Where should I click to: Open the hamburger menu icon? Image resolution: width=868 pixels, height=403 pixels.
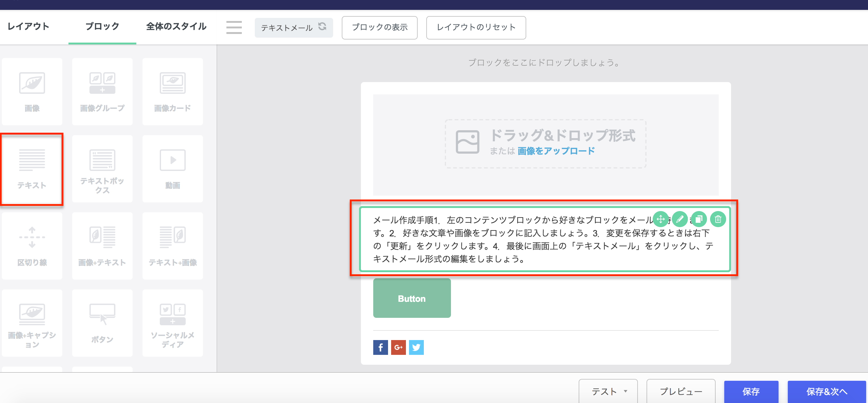pos(234,27)
